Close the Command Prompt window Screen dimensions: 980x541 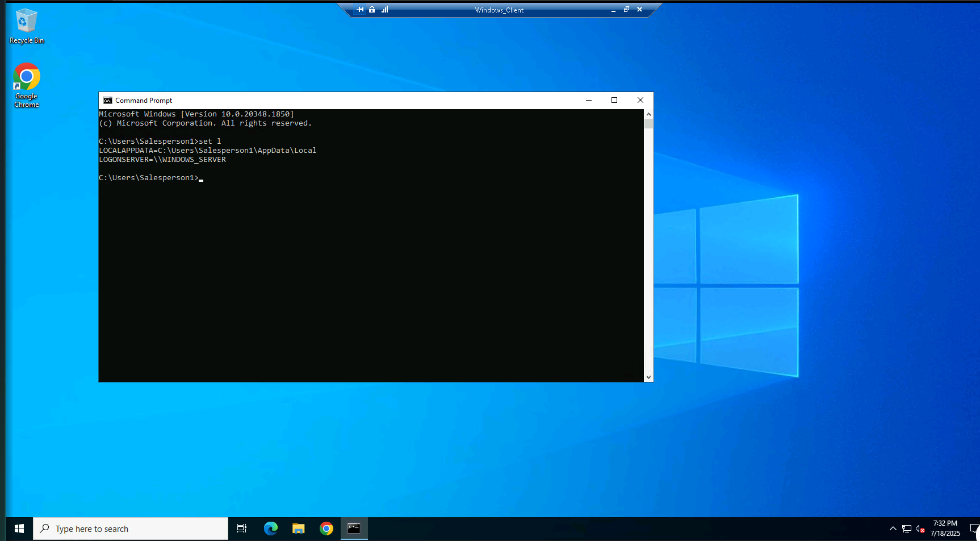click(x=640, y=100)
